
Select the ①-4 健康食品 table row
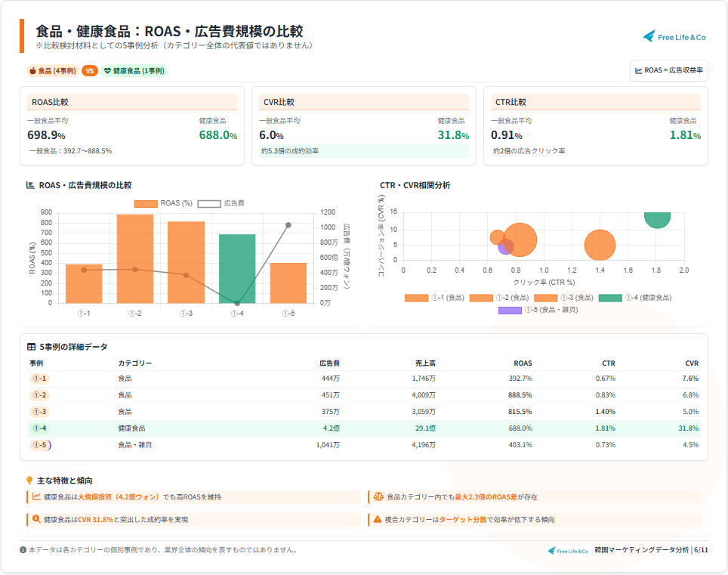click(363, 428)
